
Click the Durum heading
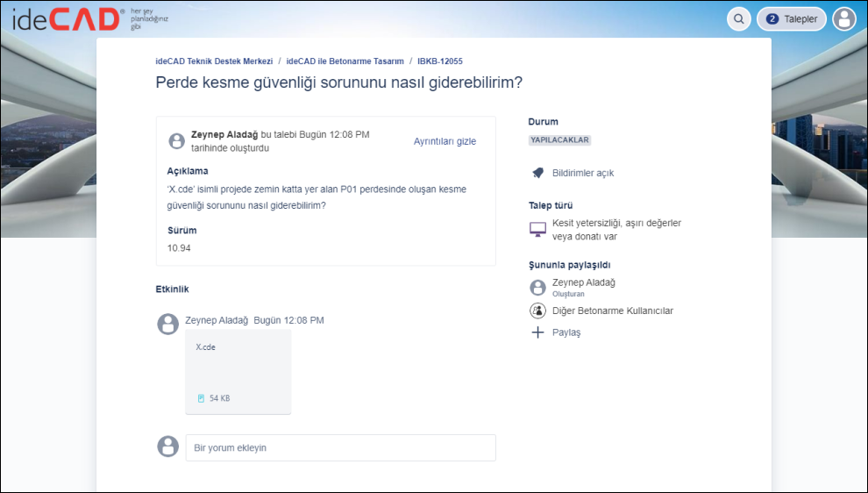point(543,122)
